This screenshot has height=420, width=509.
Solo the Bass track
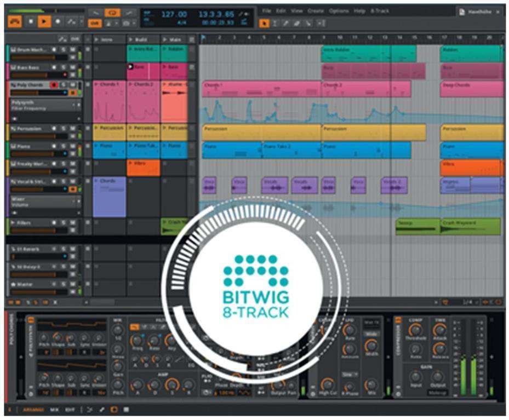(x=64, y=67)
